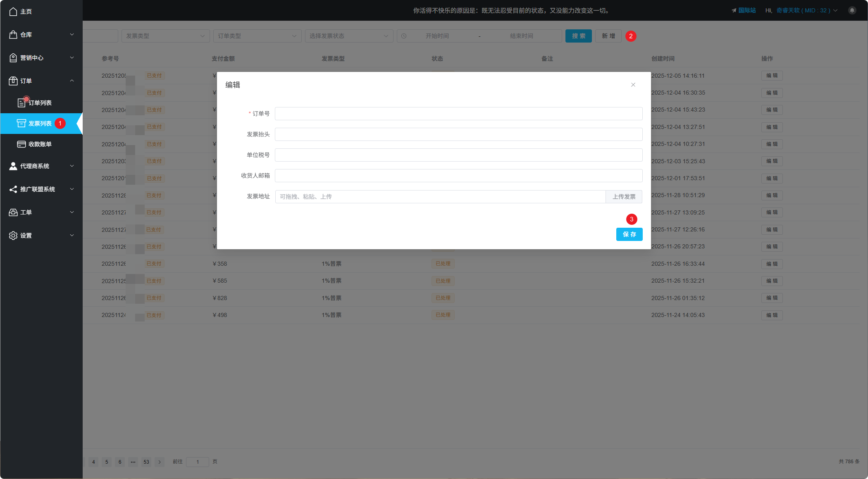Screen dimensions: 868x479
Task: Click the 工单 work order icon
Action: (13, 212)
